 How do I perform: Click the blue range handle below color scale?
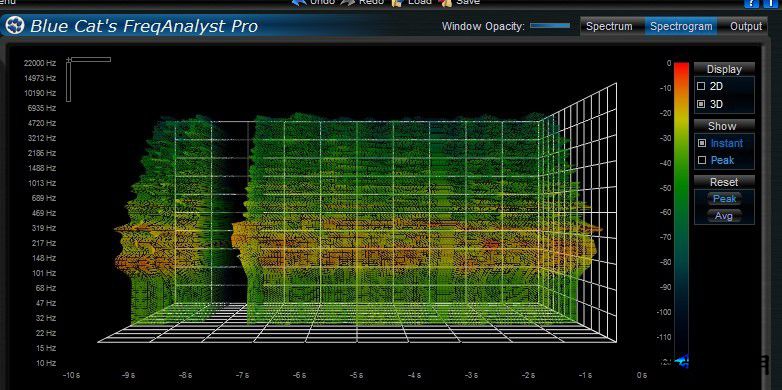681,361
